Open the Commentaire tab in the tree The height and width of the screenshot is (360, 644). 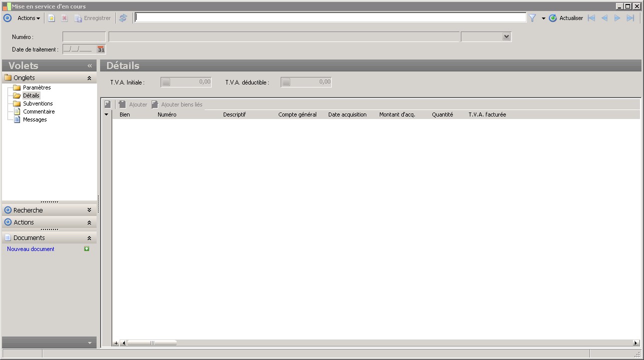(x=39, y=111)
